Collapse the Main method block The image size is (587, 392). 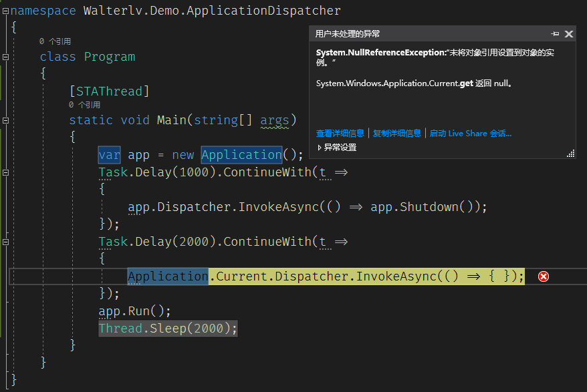(x=5, y=121)
